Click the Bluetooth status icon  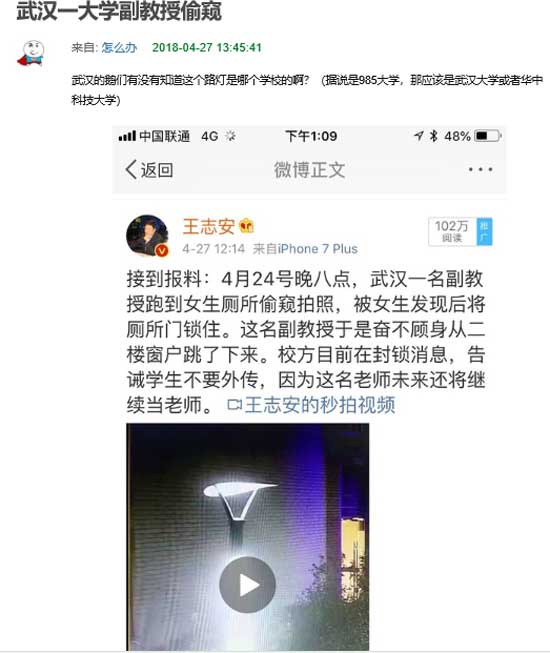coord(433,136)
